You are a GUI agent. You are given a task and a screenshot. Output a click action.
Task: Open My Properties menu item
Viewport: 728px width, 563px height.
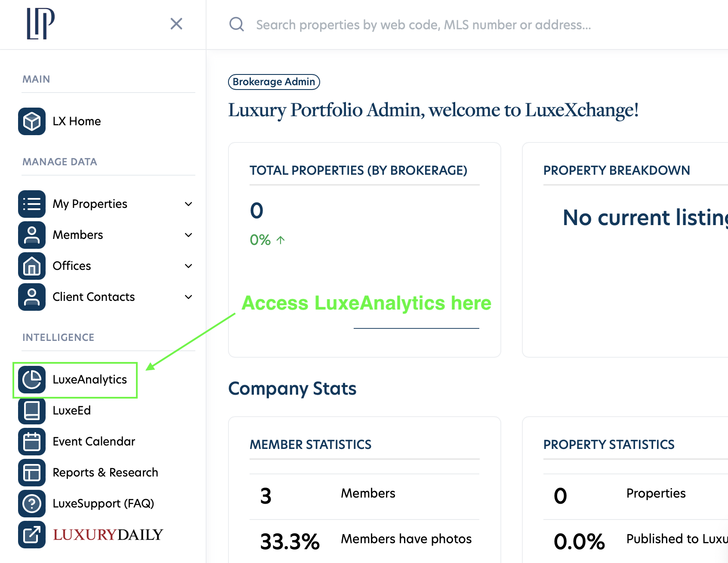pos(90,204)
